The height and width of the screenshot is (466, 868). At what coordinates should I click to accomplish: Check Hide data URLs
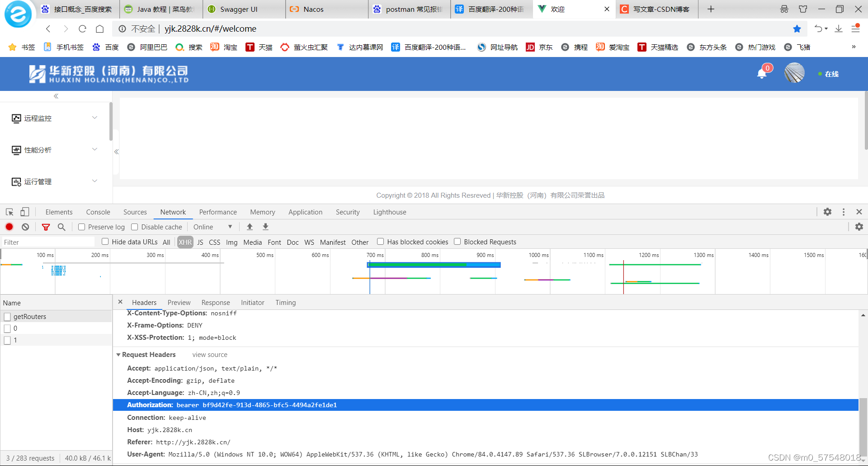pyautogui.click(x=105, y=242)
